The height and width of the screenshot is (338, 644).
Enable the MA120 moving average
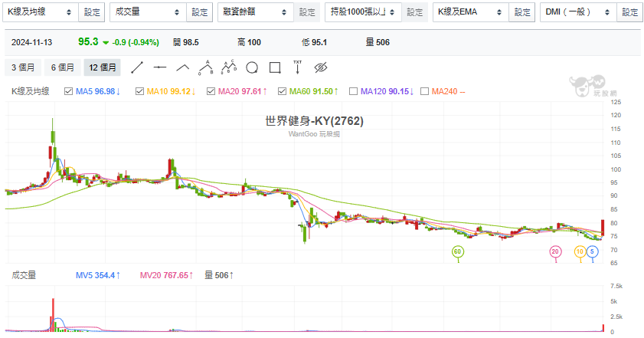point(353,91)
